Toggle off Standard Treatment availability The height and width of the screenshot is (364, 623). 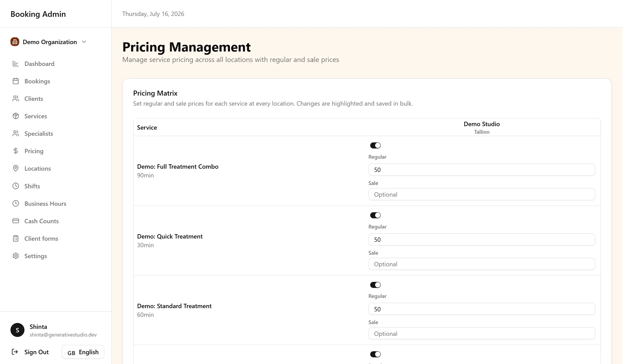[375, 285]
